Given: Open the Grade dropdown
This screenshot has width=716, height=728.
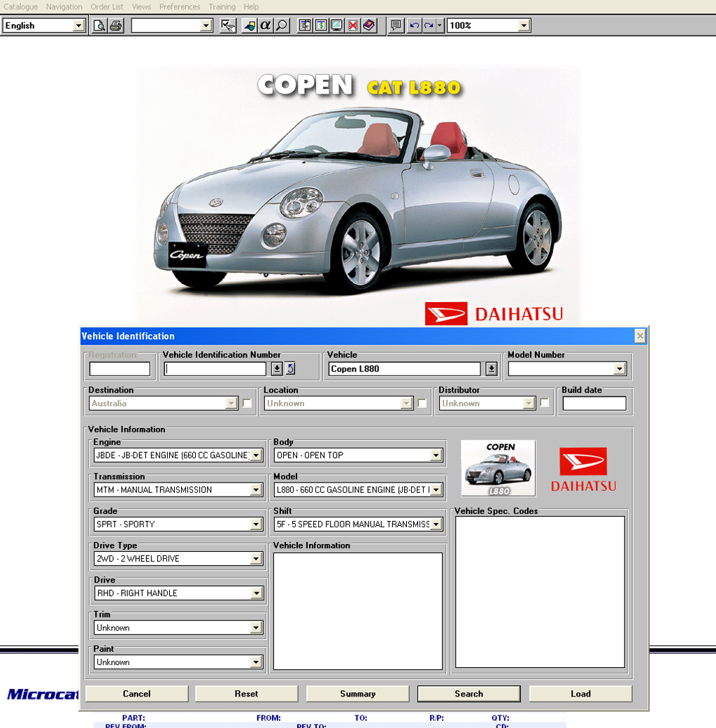Looking at the screenshot, I should [257, 524].
